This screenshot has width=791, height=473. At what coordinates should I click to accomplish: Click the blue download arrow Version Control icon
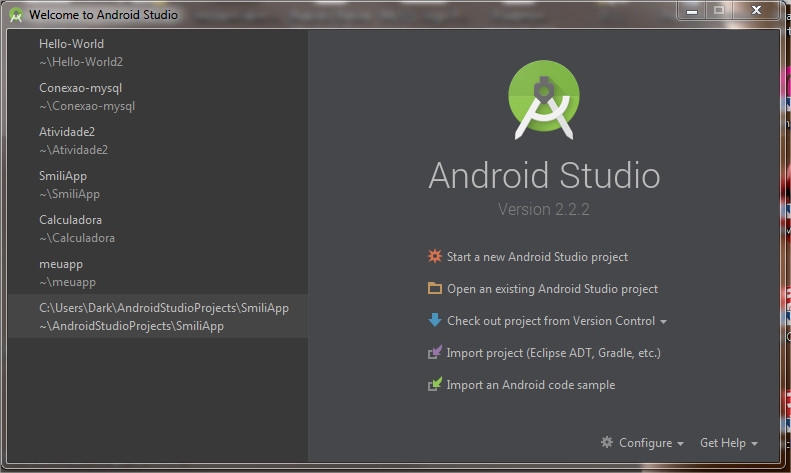click(434, 320)
